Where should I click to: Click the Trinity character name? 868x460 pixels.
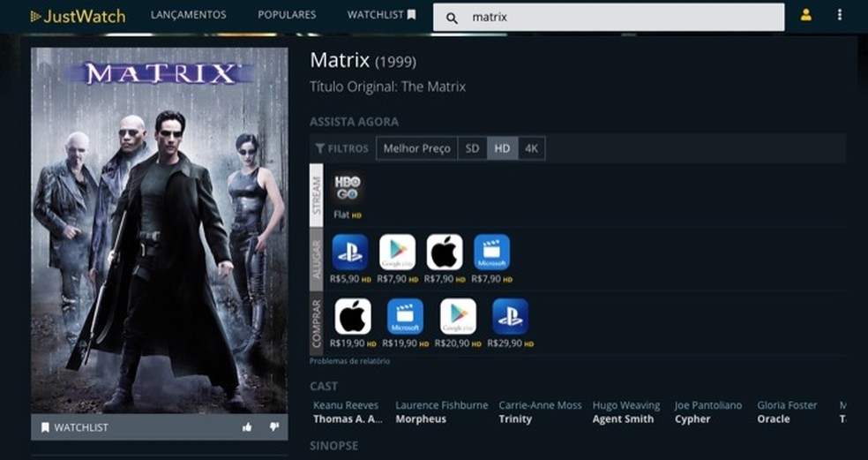click(x=515, y=419)
